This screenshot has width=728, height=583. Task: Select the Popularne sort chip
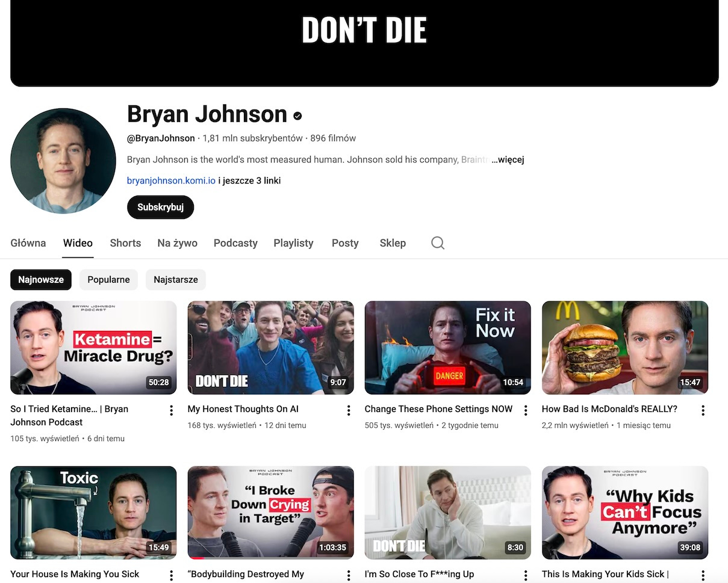108,280
